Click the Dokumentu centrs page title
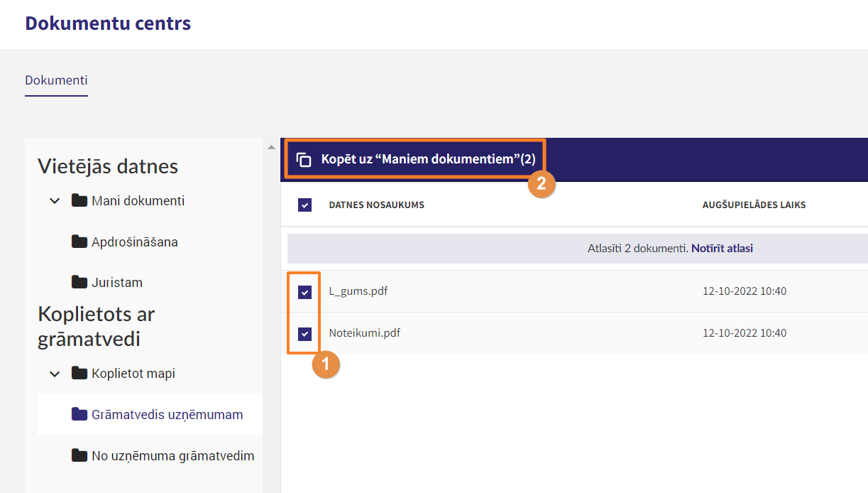 108,23
